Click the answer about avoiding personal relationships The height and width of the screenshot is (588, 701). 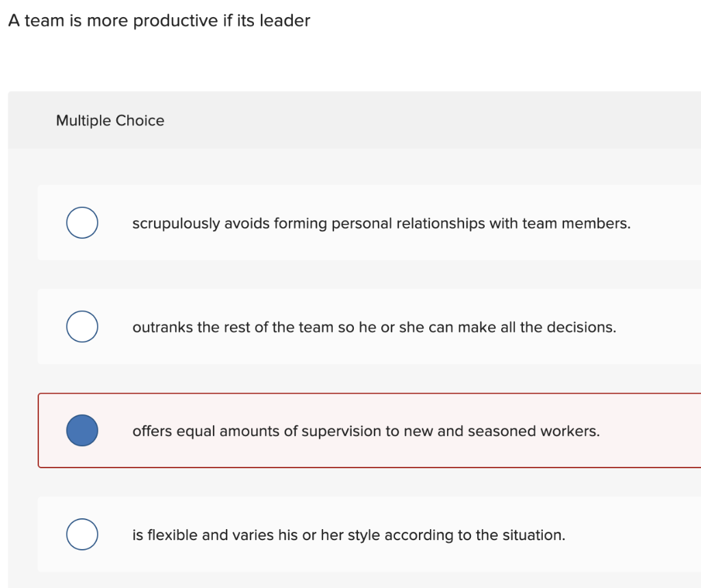(x=381, y=223)
